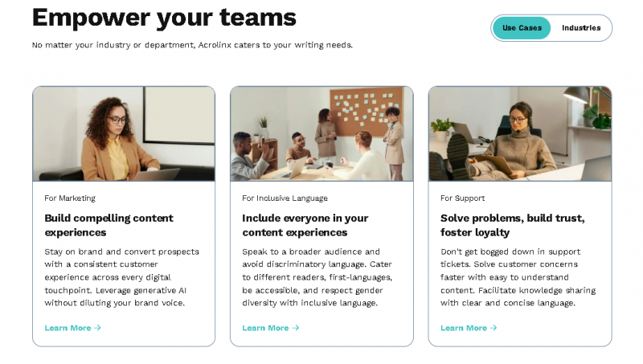Click Learn More under Inclusive Language card

pyautogui.click(x=265, y=328)
